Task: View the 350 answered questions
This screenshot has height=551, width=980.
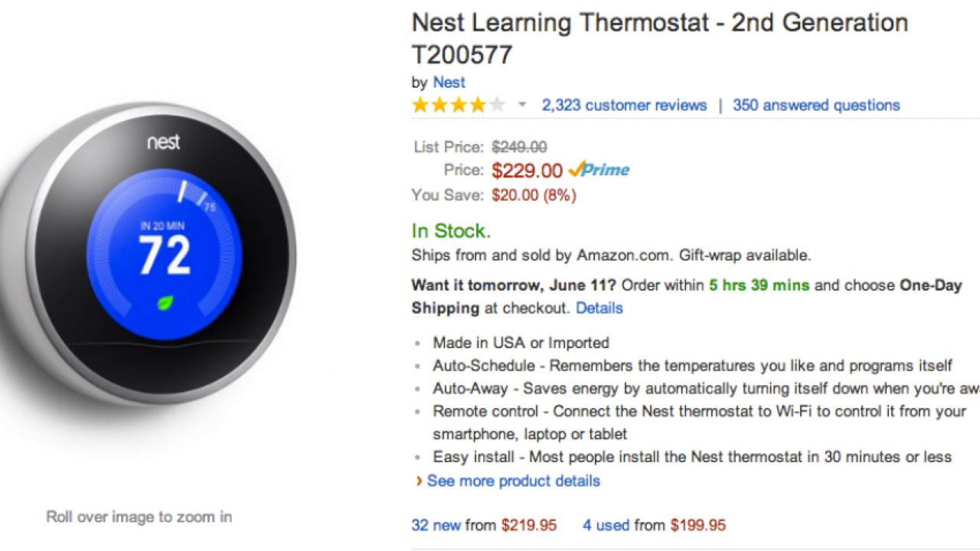Action: (816, 106)
